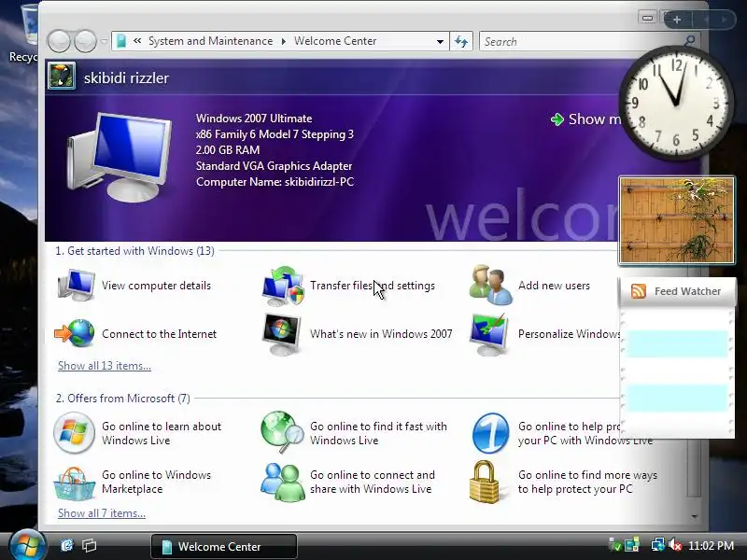Click the Windows Sidebar tray icon
The height and width of the screenshot is (560, 747).
[632, 545]
